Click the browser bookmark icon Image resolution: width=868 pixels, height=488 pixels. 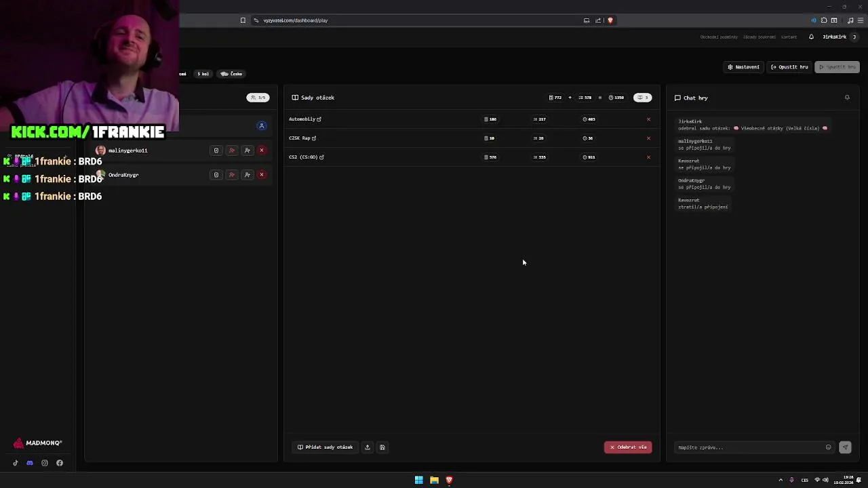point(243,20)
